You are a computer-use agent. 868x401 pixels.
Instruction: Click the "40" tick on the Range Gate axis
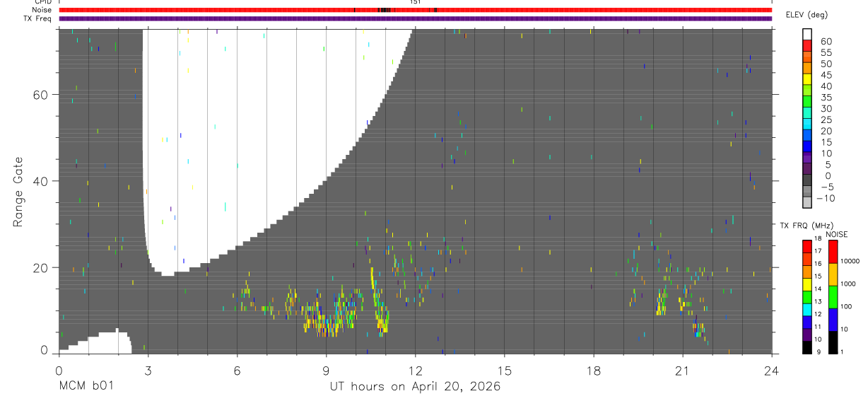click(40, 181)
